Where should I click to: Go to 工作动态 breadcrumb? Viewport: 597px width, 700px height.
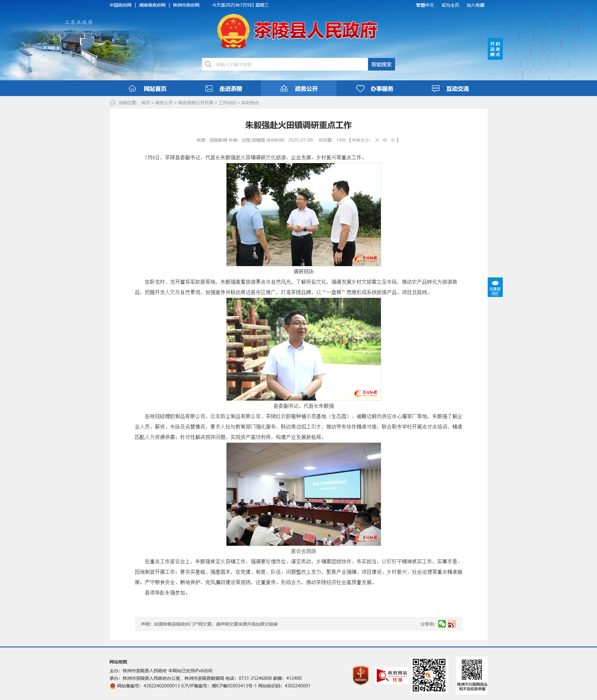click(227, 103)
